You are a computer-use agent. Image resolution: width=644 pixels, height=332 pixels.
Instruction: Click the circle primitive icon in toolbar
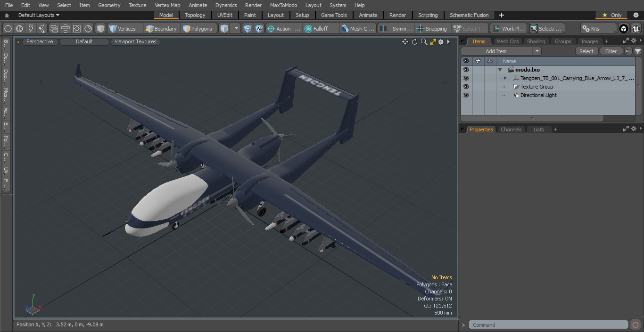(8, 29)
